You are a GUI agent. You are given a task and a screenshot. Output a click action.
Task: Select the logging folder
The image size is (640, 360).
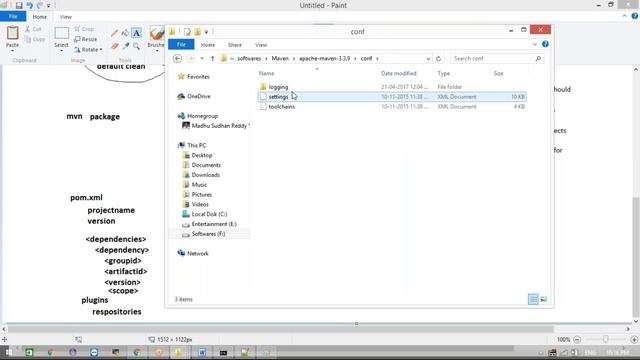click(x=278, y=87)
